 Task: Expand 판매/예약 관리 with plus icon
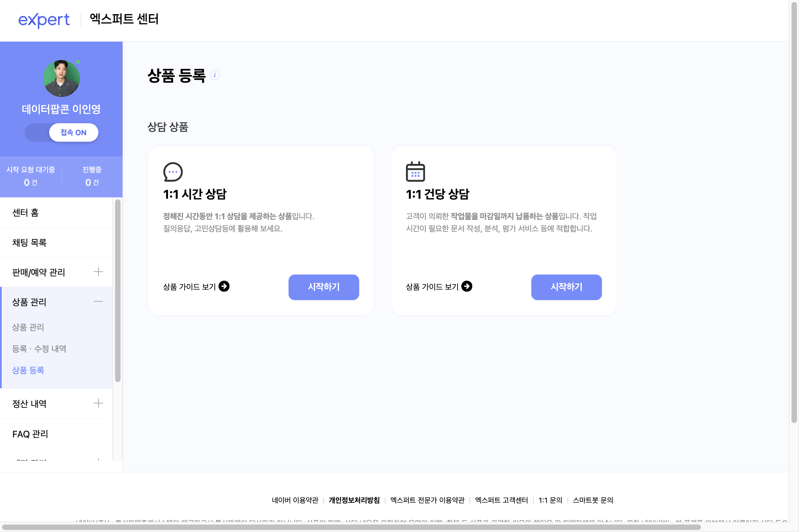coord(98,272)
